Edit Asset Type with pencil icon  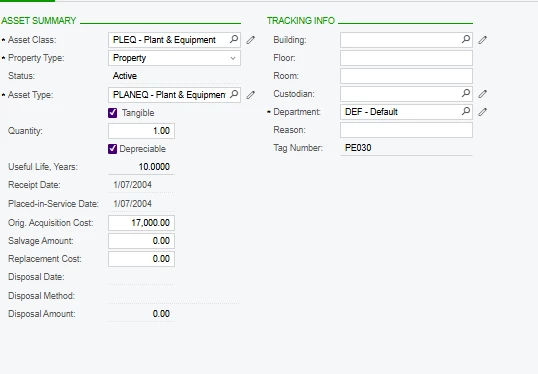[x=250, y=95]
